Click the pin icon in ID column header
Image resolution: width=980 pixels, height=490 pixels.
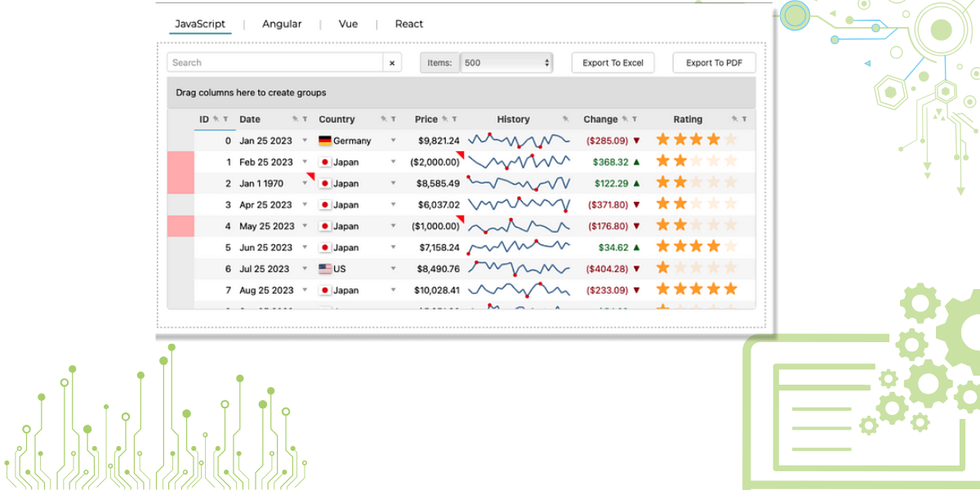216,119
